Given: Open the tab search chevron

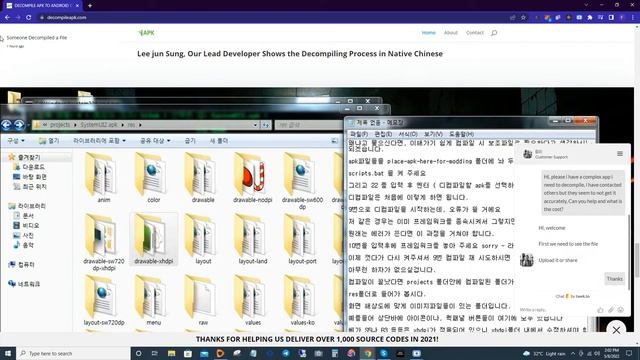Looking at the screenshot, I should (x=586, y=5).
